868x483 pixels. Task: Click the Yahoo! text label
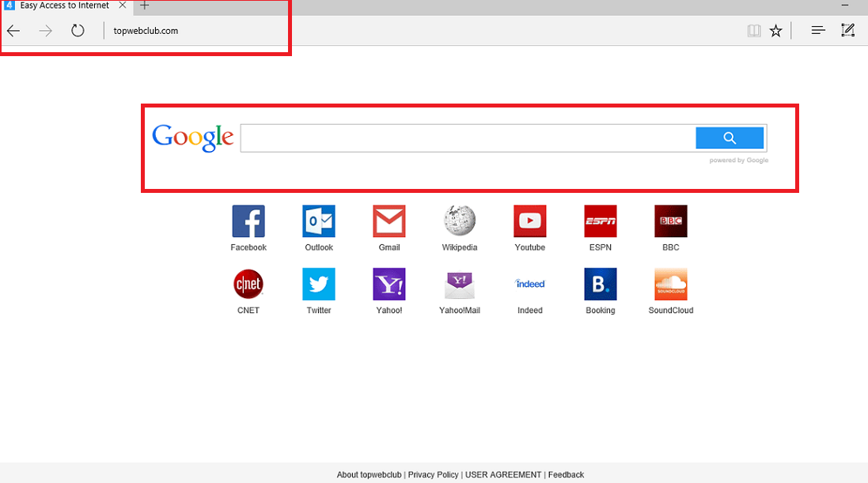(x=389, y=311)
